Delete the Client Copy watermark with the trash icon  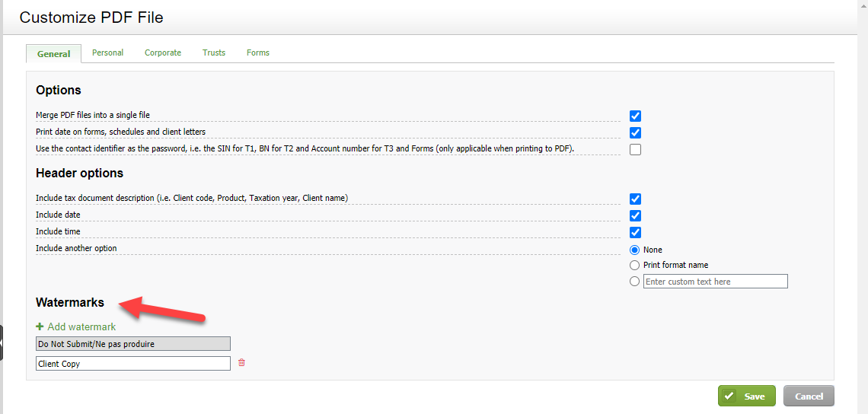[x=241, y=363]
